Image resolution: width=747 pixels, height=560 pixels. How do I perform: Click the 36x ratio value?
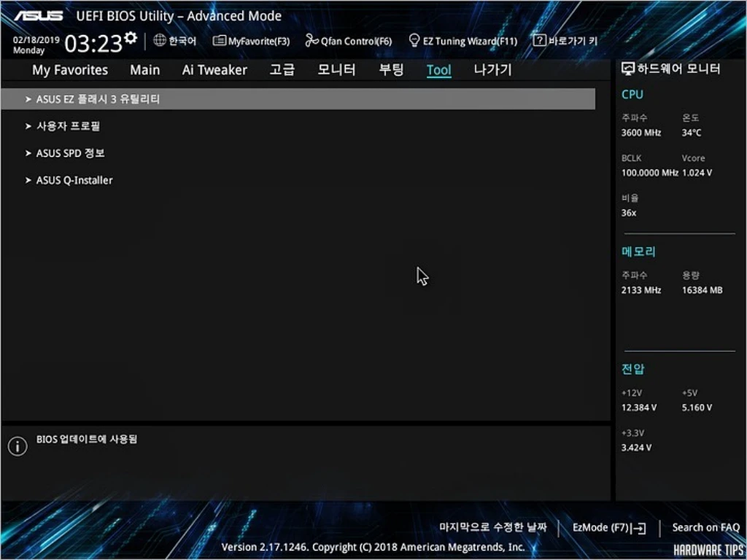628,213
